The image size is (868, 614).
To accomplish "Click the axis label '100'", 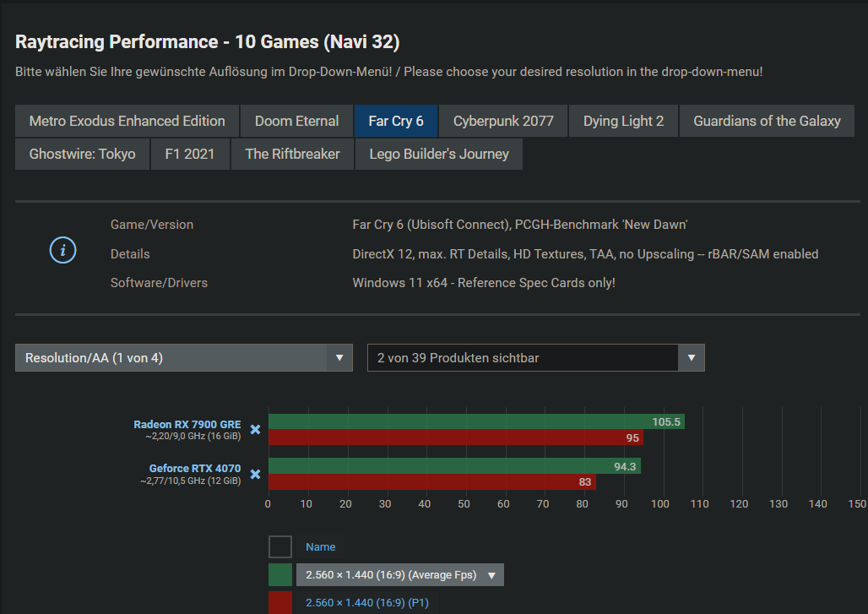I will point(659,504).
